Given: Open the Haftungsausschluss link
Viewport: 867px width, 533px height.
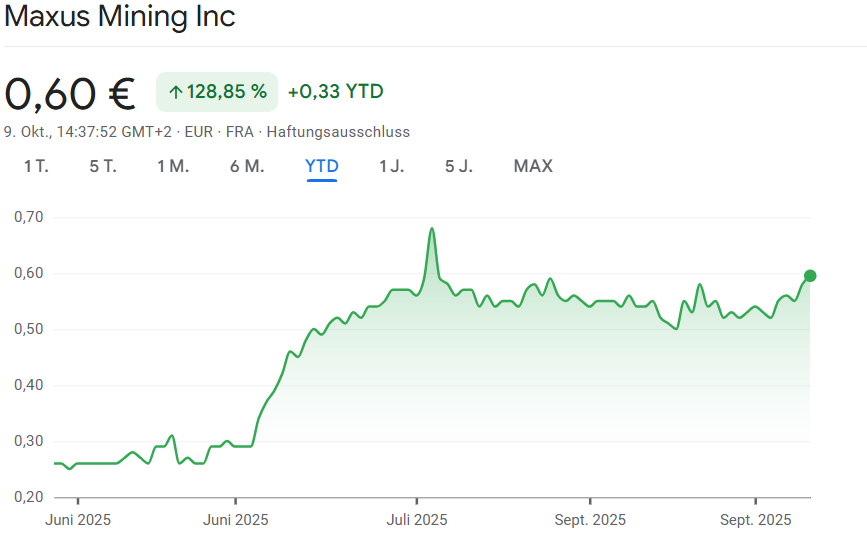Looking at the screenshot, I should point(338,132).
